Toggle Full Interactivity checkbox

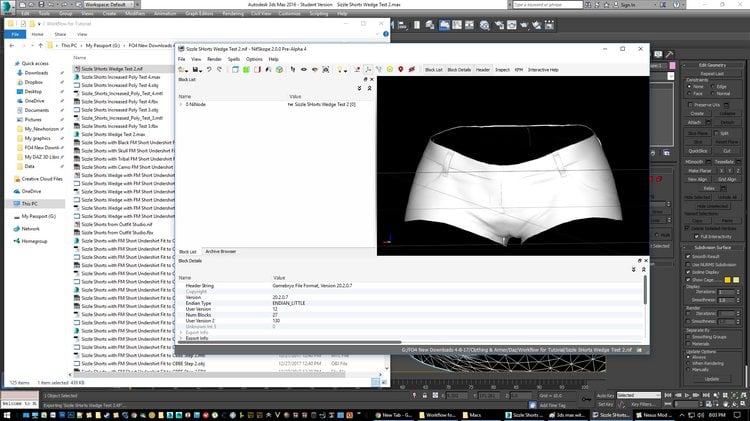pos(696,237)
